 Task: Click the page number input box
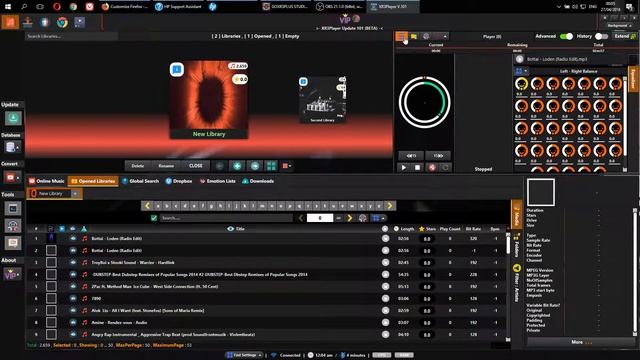pos(320,218)
